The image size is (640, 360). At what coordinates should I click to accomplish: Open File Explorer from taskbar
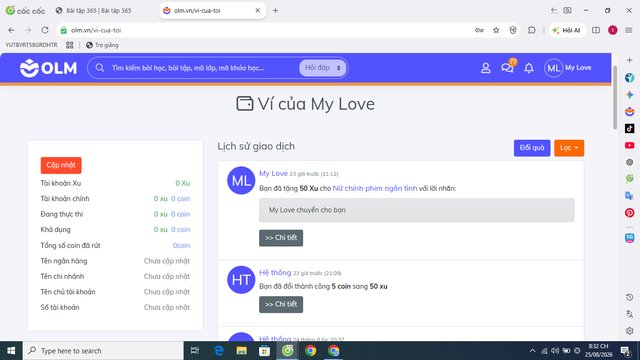242,351
